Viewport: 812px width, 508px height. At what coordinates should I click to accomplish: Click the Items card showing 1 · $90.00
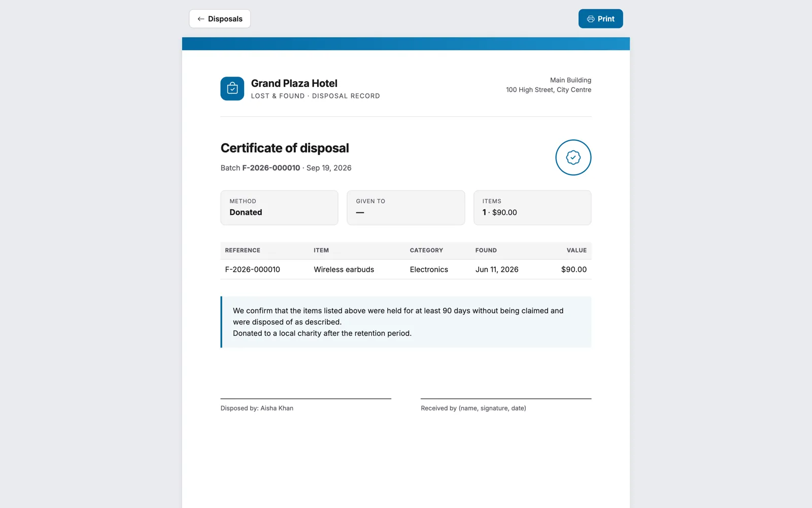pos(532,208)
